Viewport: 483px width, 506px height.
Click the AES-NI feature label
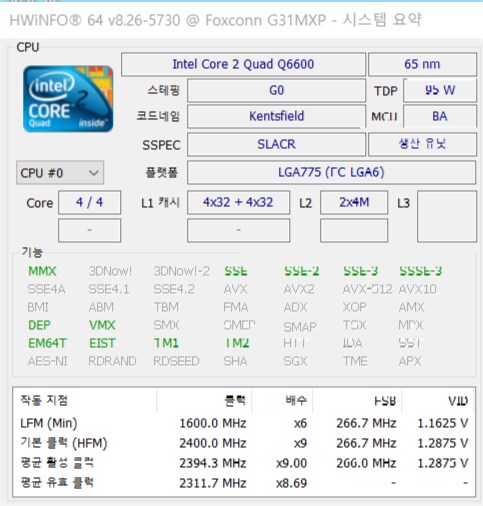point(48,361)
